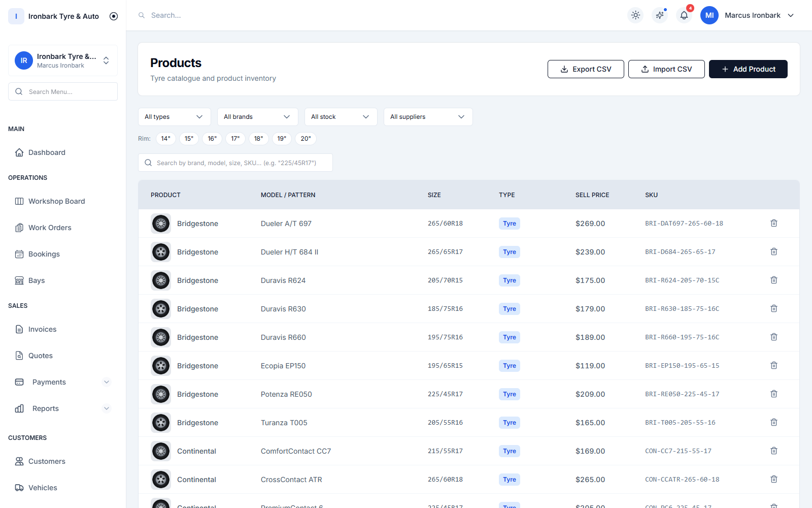Click the CrossContact ATR tyre thumbnail
Image resolution: width=812 pixels, height=508 pixels.
(x=161, y=480)
